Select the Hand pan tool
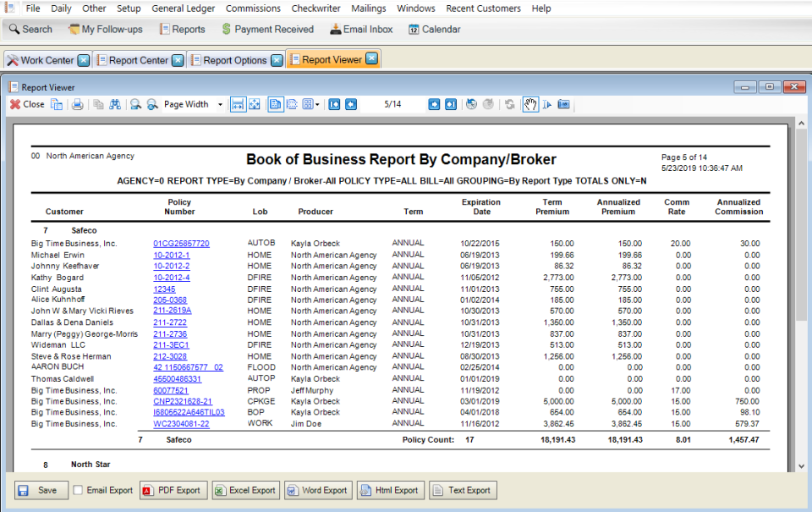 531,104
